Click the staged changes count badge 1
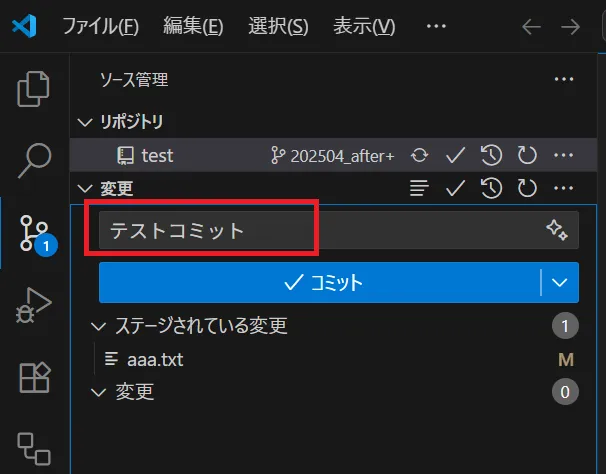606x474 pixels. pyautogui.click(x=565, y=326)
